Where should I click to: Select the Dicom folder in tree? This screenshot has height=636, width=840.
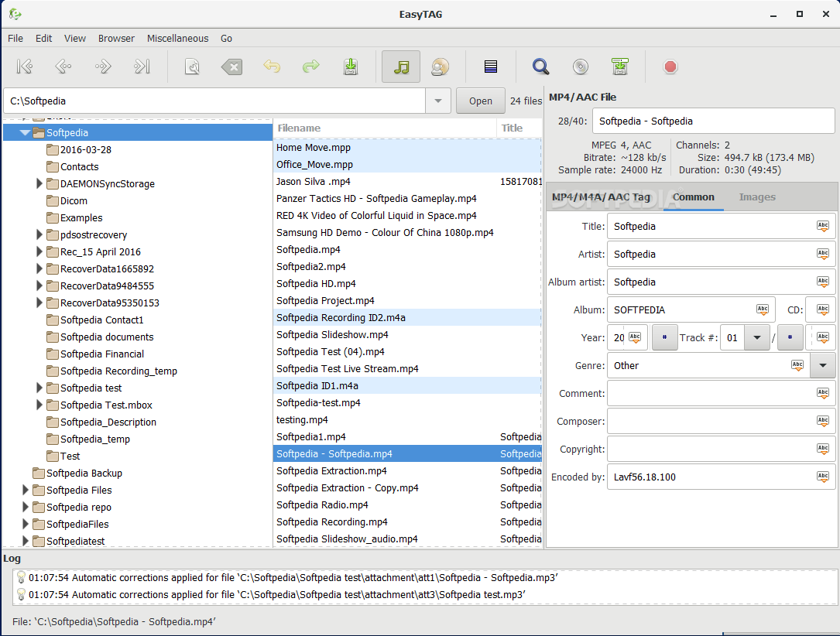coord(74,200)
